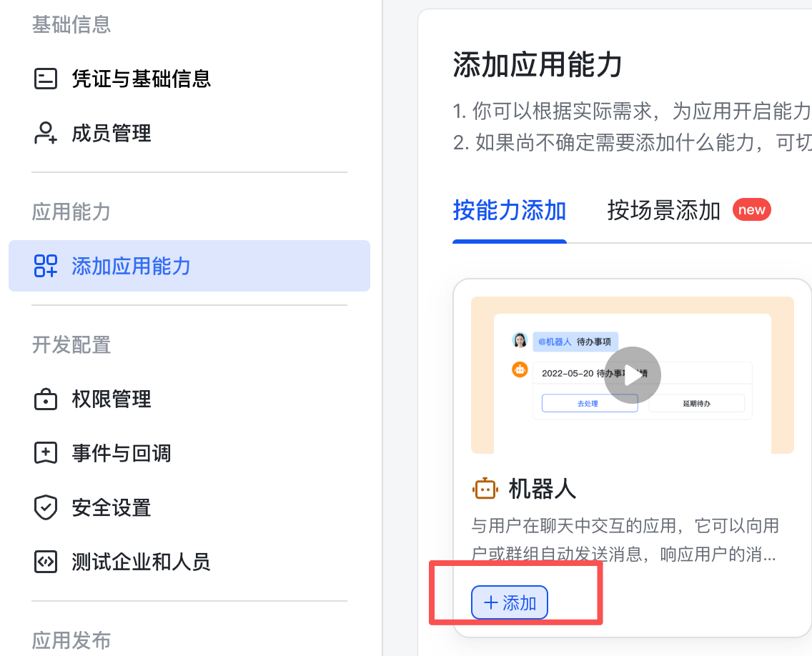The height and width of the screenshot is (656, 812).
Task: Click the 成员管理 person-plus icon
Action: 46,133
